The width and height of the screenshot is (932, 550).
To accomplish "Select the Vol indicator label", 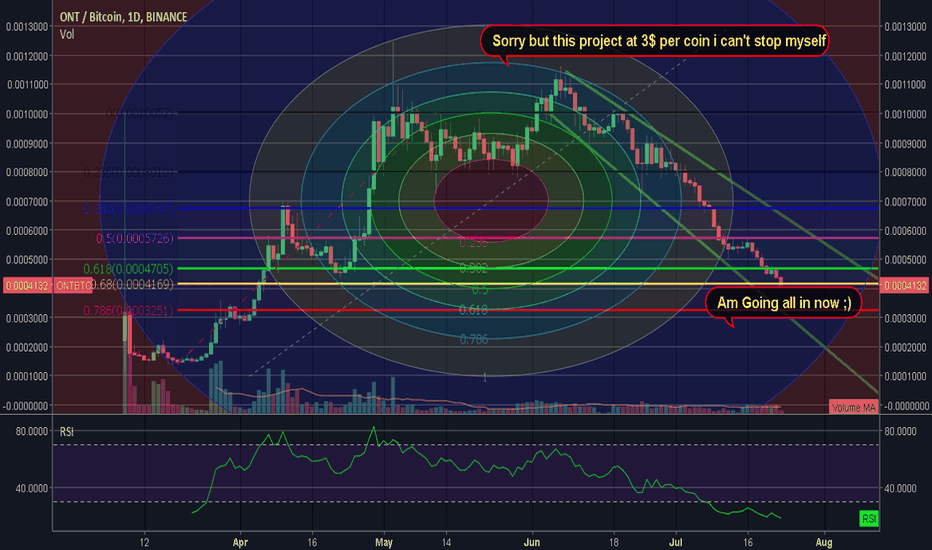I will click(67, 34).
